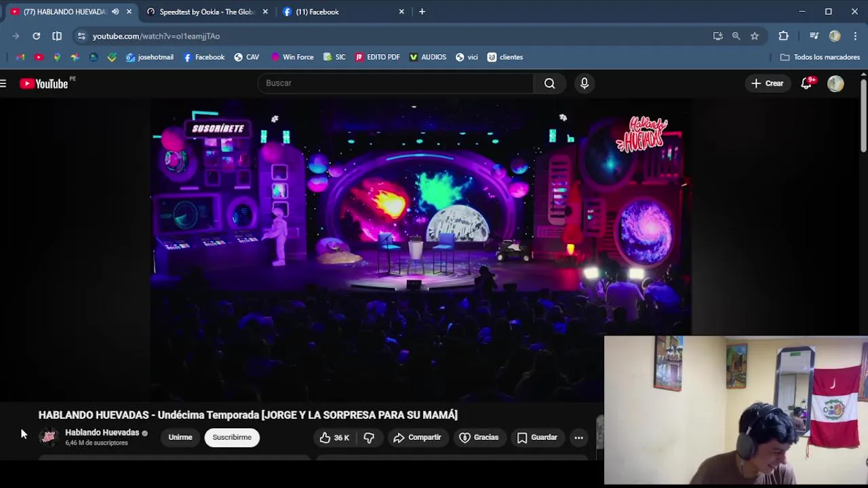
Task: View site information icon in address bar
Action: (x=81, y=36)
